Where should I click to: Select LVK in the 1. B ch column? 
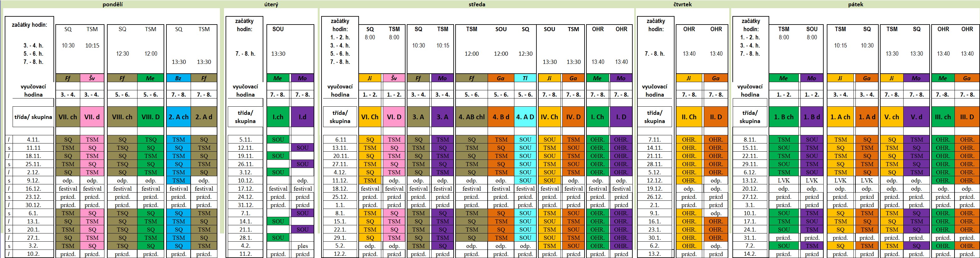point(784,180)
